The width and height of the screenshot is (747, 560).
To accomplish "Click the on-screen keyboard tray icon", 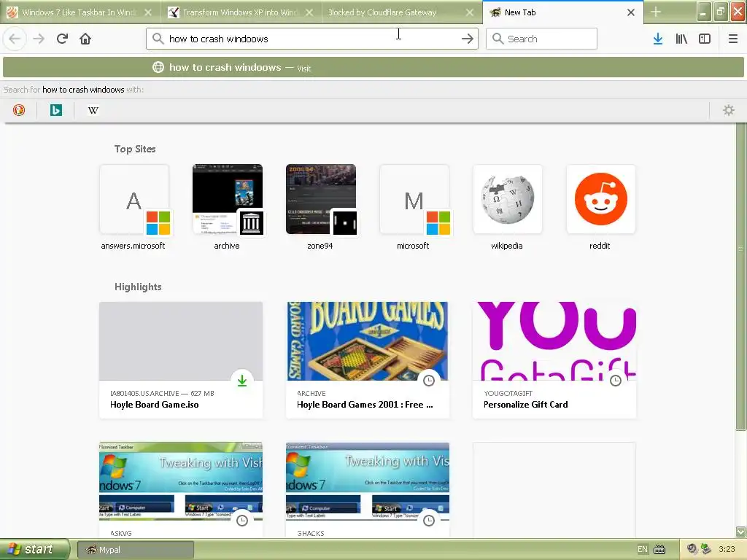I will tap(659, 550).
